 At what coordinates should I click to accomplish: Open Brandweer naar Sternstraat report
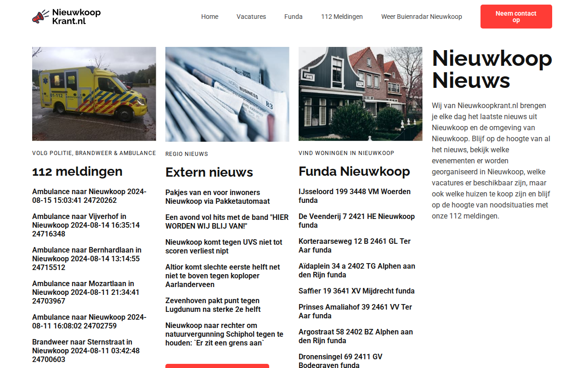tap(86, 351)
